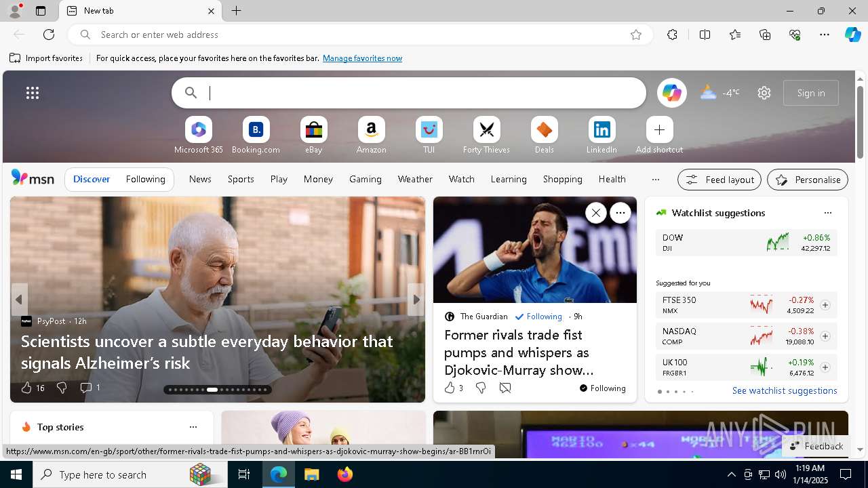
Task: Open Watchlist suggestions options menu
Action: pos(828,213)
